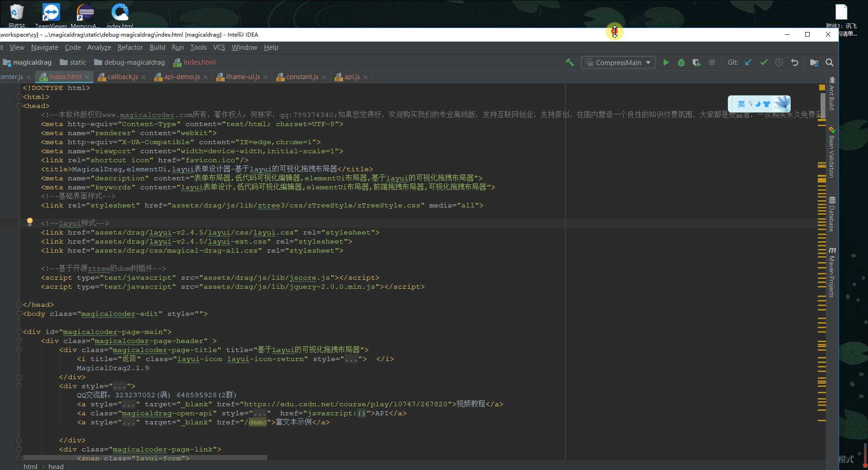This screenshot has width=868, height=470.
Task: Open the Navigate menu
Action: (44, 47)
